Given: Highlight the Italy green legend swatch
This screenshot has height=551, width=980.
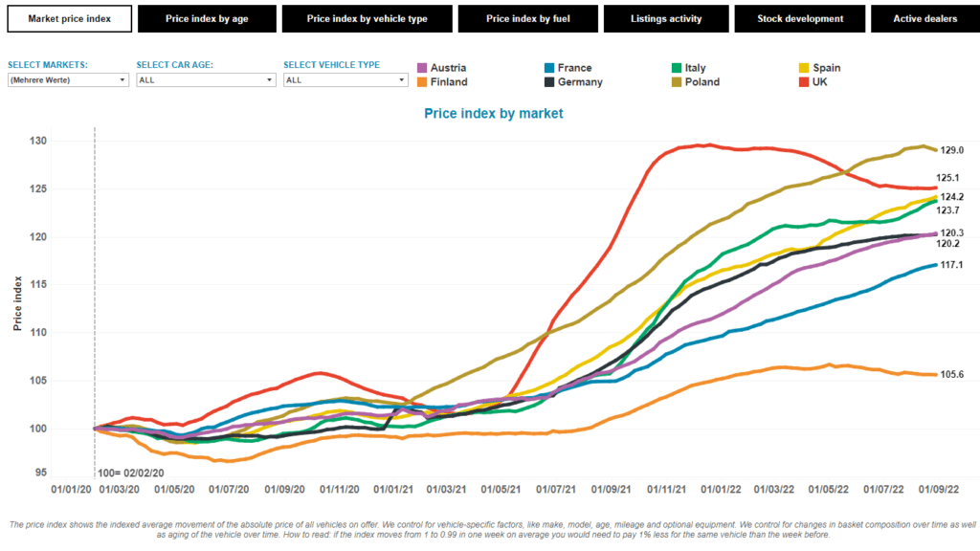Looking at the screenshot, I should [x=677, y=68].
